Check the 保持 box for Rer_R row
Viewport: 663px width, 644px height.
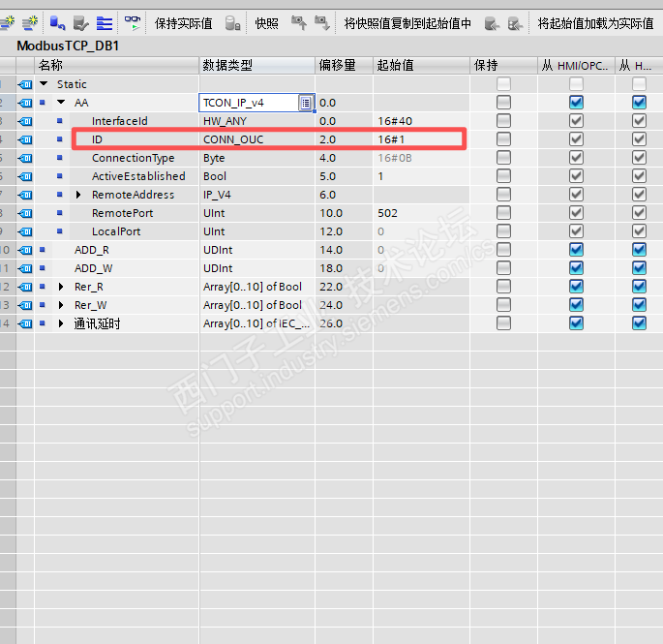coord(503,287)
